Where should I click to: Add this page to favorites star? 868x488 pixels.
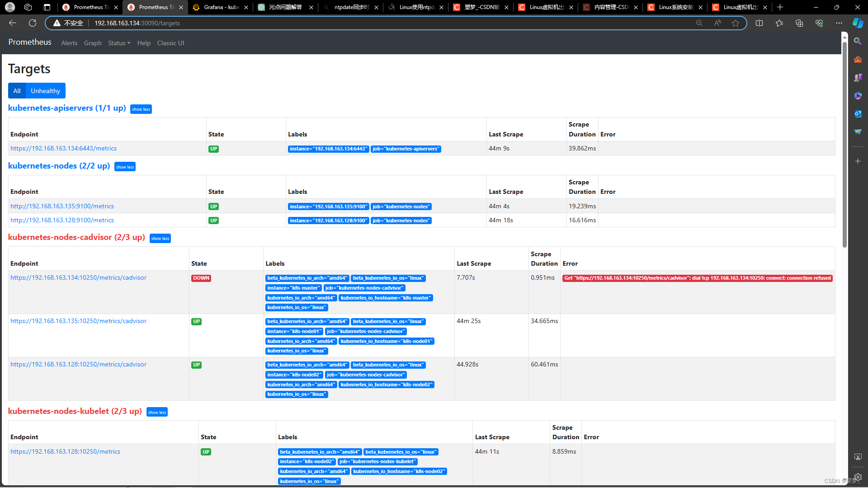[736, 23]
